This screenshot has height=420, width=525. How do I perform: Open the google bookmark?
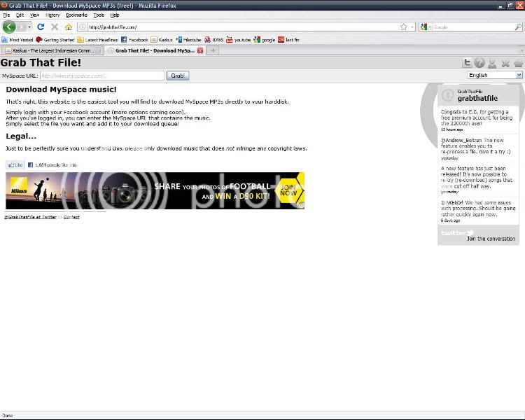[264, 40]
